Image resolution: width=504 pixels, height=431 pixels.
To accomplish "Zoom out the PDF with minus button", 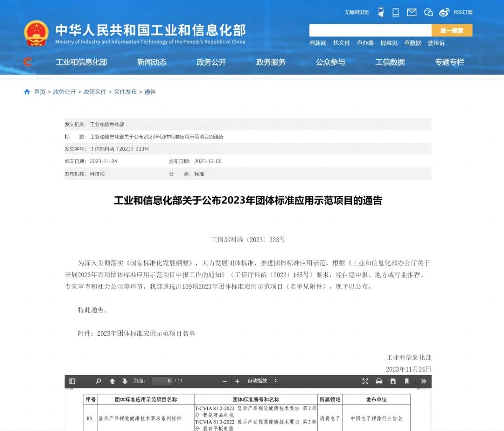I will 225,381.
